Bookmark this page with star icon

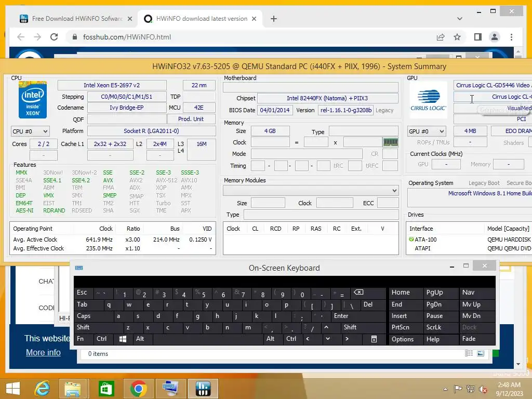point(457,37)
